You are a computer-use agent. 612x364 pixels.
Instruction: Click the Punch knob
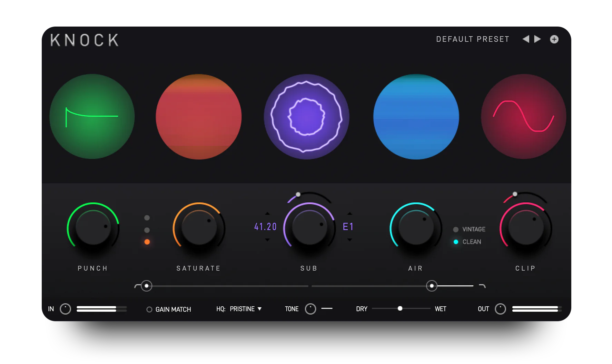[x=93, y=228]
